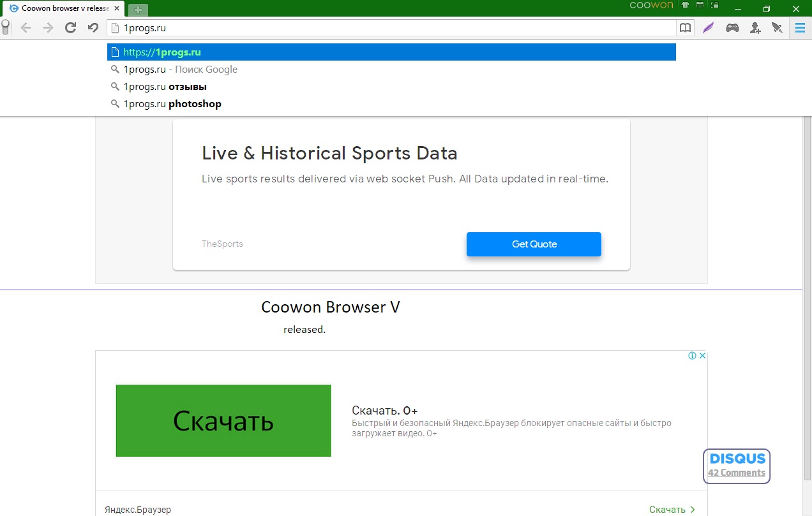
Task: Reload the current page
Action: (x=71, y=27)
